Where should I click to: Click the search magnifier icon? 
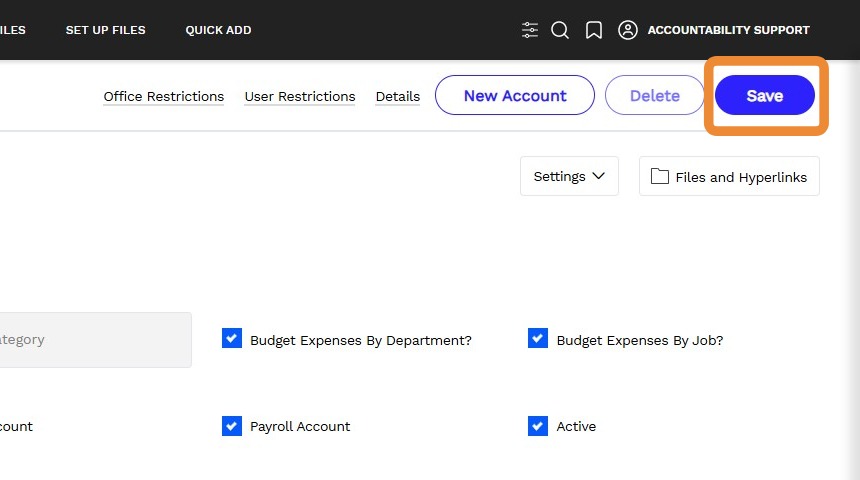[560, 30]
